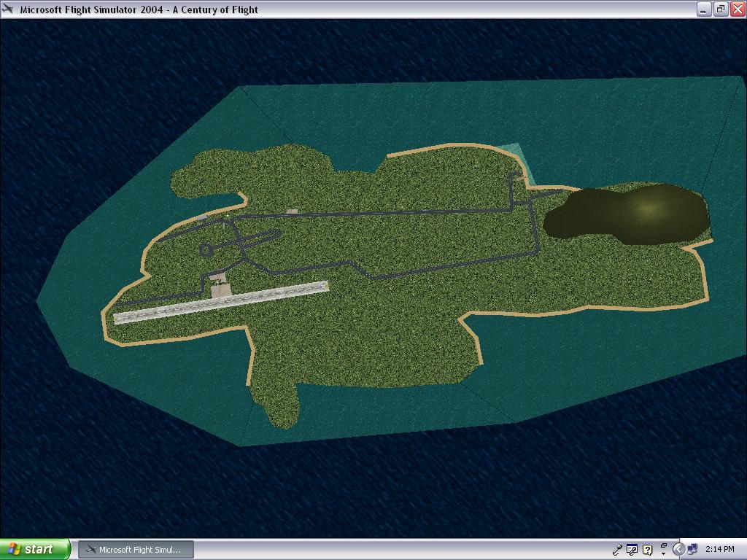Image resolution: width=747 pixels, height=560 pixels.
Task: Click the network connection tray icon
Action: point(692,549)
